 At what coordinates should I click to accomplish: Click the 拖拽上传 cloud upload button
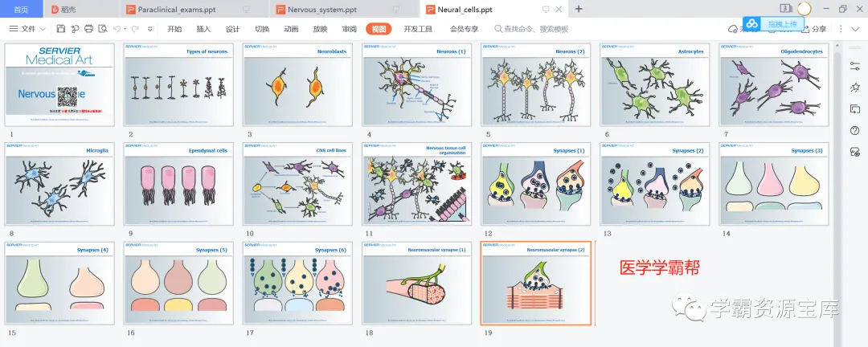click(773, 23)
